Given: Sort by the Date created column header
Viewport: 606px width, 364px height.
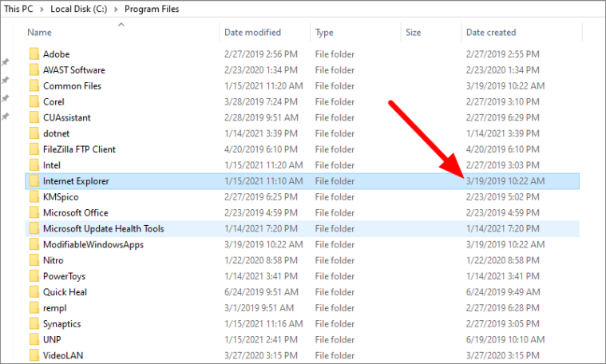Looking at the screenshot, I should tap(491, 33).
